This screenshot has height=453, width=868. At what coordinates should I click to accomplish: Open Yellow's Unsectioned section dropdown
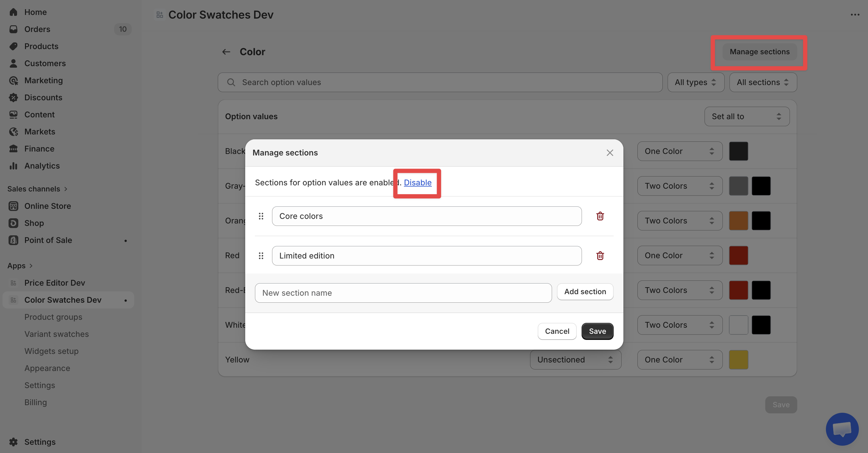tap(575, 360)
